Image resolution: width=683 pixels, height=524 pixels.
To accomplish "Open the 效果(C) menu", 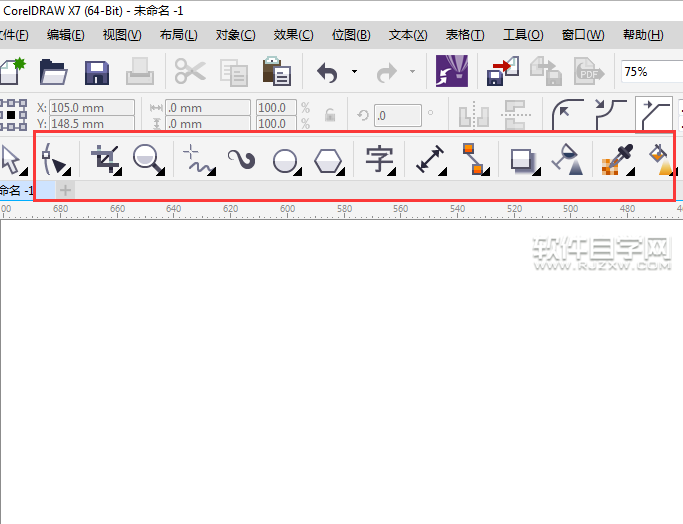I will [x=294, y=35].
